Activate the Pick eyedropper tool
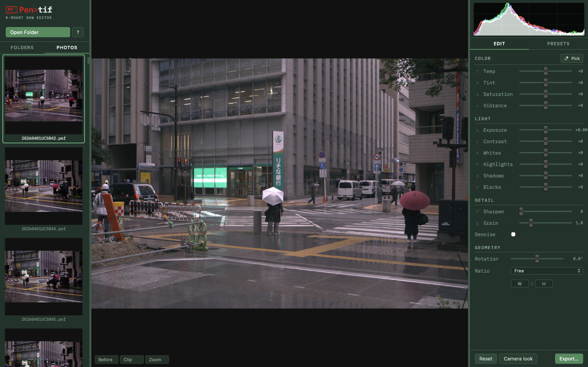 pyautogui.click(x=572, y=58)
